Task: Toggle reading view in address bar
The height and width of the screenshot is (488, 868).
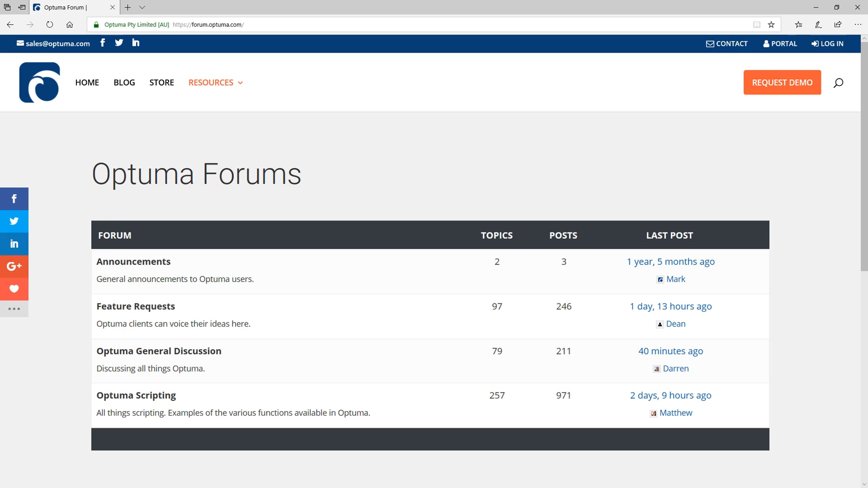Action: (x=756, y=25)
